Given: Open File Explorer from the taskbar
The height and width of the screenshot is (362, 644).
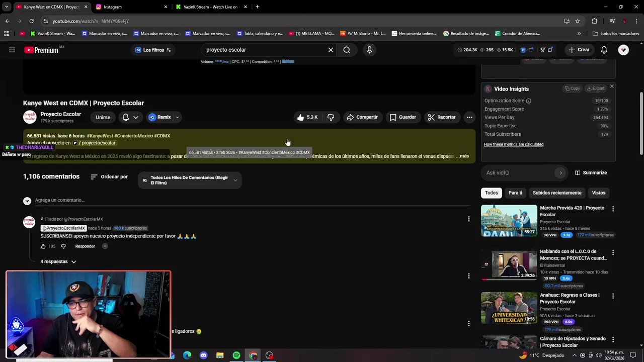Looking at the screenshot, I should point(220,355).
